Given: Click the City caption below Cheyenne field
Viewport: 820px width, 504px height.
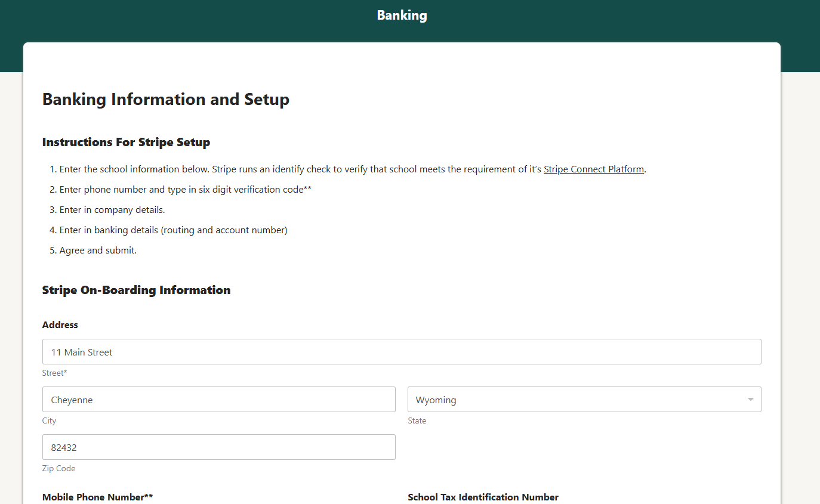Looking at the screenshot, I should pyautogui.click(x=49, y=421).
